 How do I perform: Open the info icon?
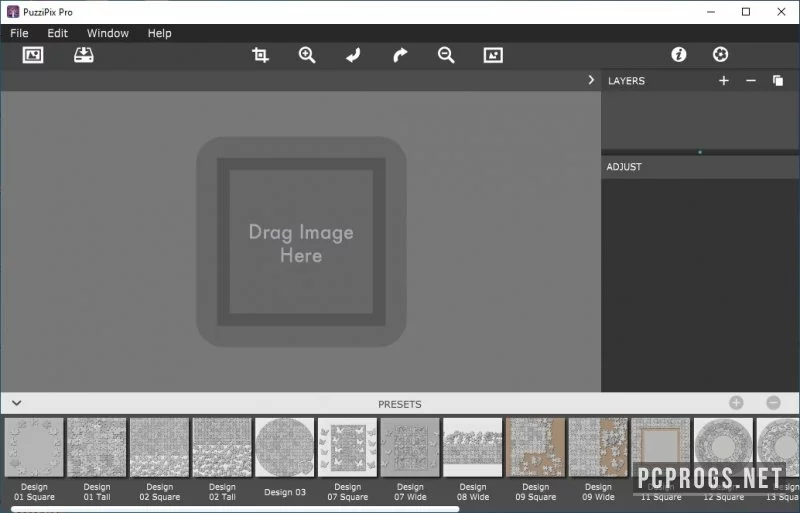(679, 54)
